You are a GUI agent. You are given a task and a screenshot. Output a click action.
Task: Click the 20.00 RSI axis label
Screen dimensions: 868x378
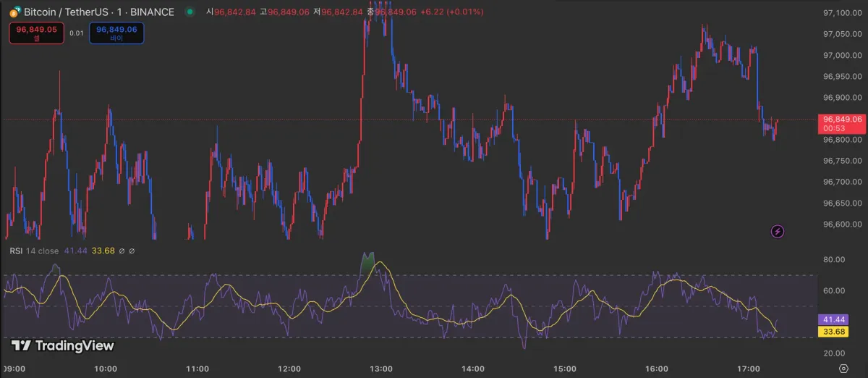tap(834, 353)
